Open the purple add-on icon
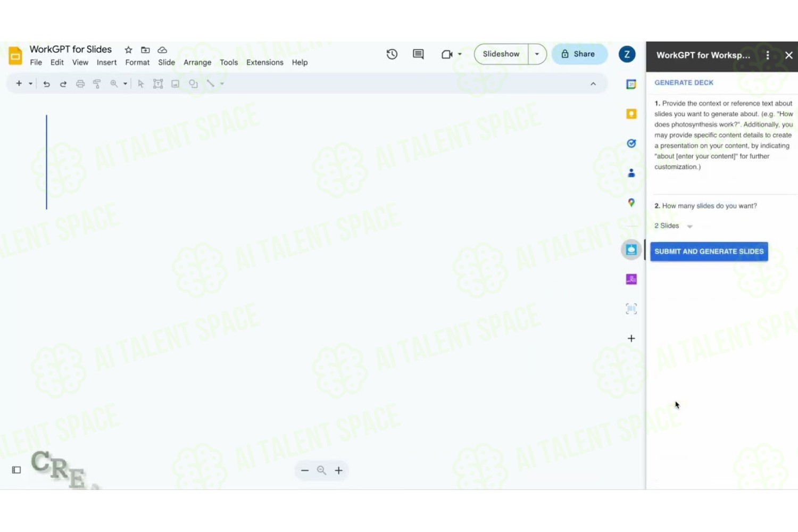The width and height of the screenshot is (798, 532). click(631, 279)
